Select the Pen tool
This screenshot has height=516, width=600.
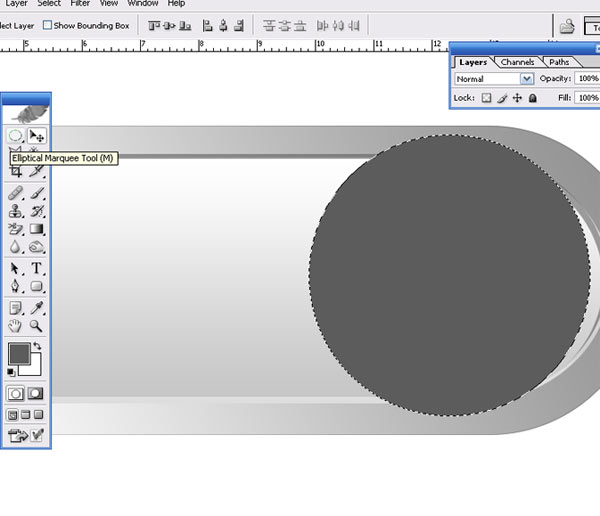15,286
